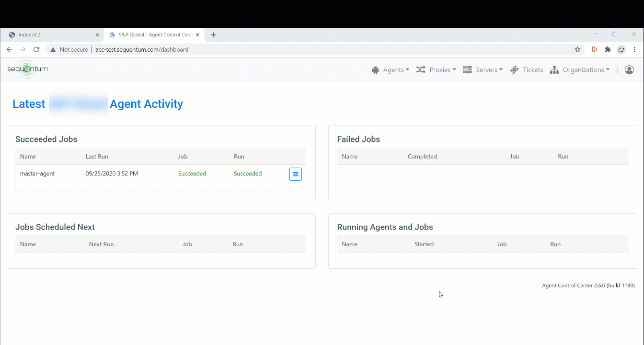Click the Sequentum logo
The height and width of the screenshot is (345, 644).
[x=27, y=69]
